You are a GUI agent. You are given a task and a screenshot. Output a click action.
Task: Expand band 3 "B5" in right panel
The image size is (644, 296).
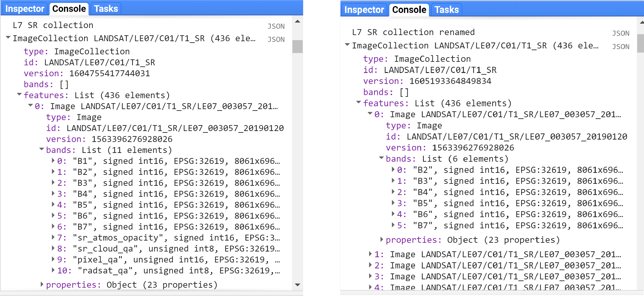(x=393, y=203)
